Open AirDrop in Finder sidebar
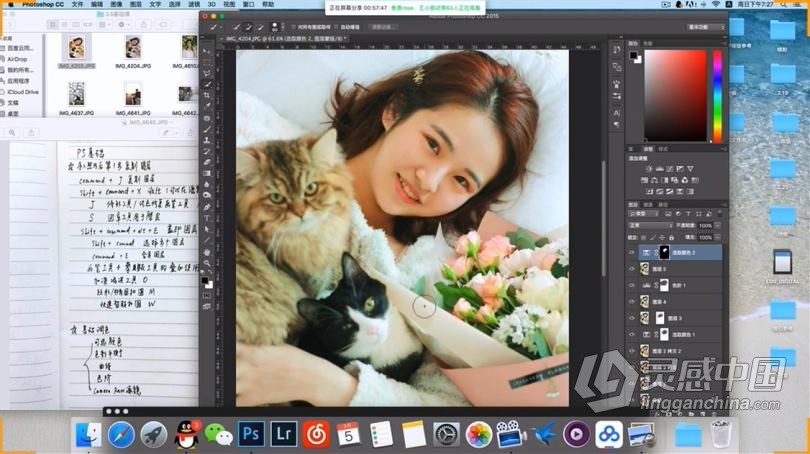 click(x=18, y=59)
